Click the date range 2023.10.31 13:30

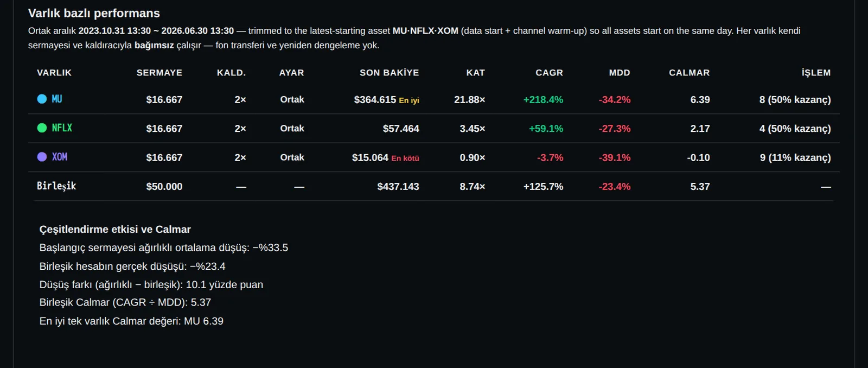[114, 31]
